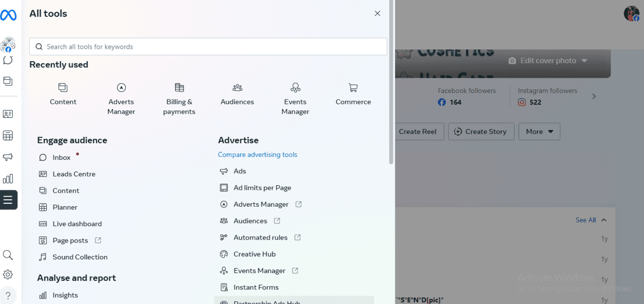Open recently used Billing & payments
The image size is (644, 304).
coord(179,98)
